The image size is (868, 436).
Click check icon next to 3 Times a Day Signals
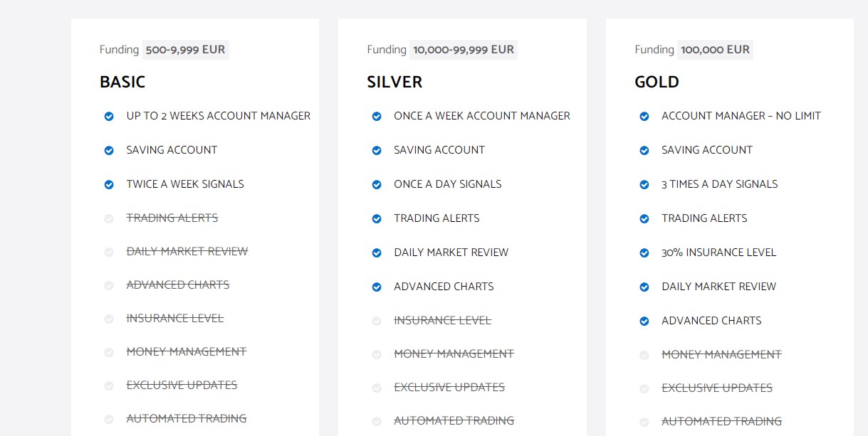(x=644, y=184)
